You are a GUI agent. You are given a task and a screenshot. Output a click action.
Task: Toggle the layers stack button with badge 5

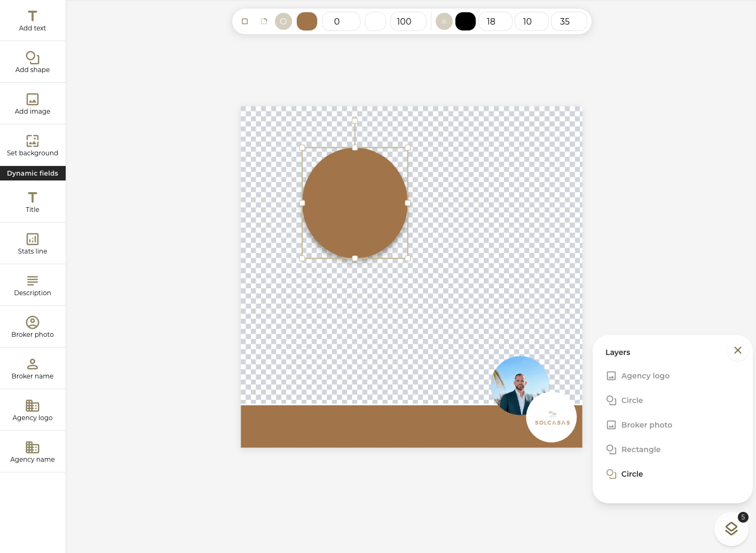click(731, 528)
